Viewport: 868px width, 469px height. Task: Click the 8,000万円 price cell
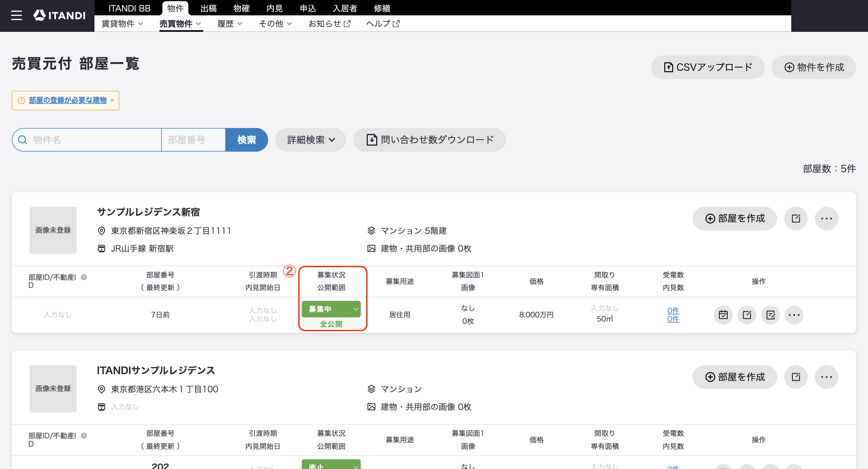pos(536,315)
